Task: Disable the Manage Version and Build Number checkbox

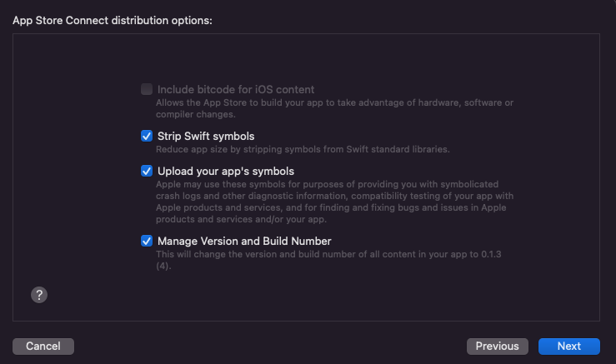Action: pos(147,241)
